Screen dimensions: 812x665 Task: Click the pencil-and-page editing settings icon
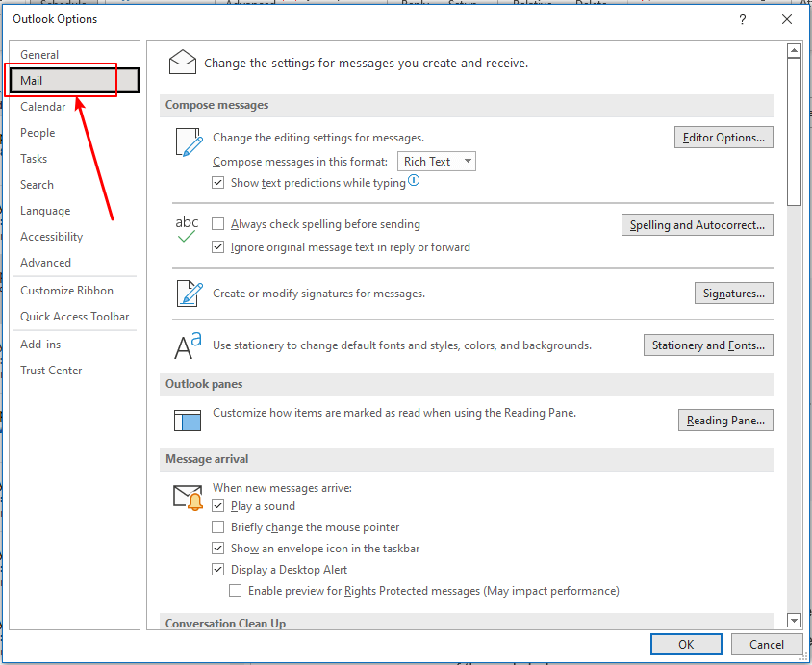pos(189,142)
